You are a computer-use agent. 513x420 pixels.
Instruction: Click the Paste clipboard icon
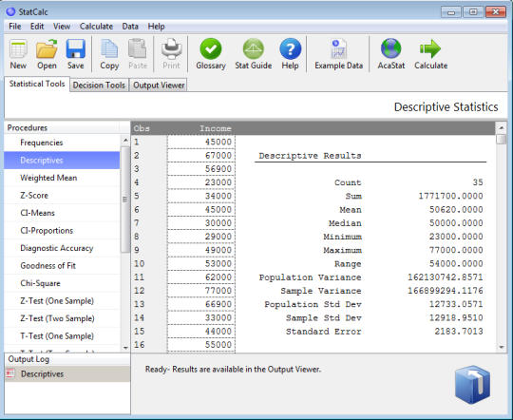(x=138, y=49)
